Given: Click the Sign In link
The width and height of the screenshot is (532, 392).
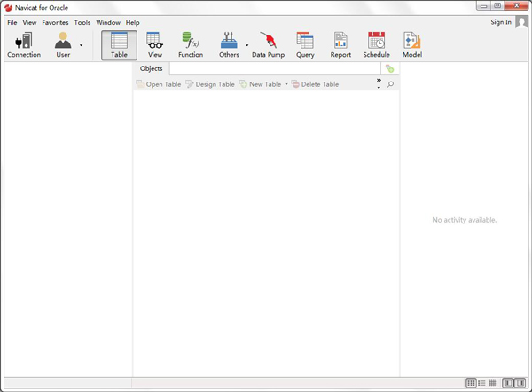Looking at the screenshot, I should (x=501, y=22).
